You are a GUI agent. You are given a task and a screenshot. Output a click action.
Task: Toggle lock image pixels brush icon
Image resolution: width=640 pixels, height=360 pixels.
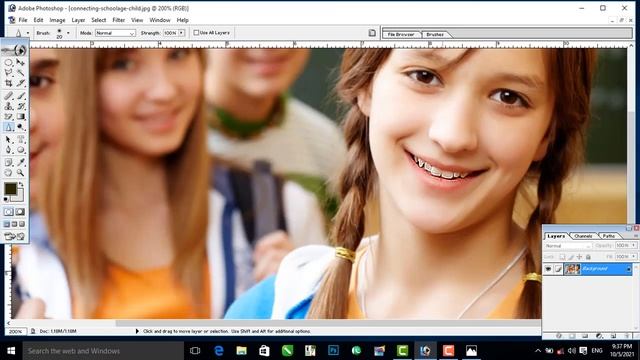(x=571, y=257)
